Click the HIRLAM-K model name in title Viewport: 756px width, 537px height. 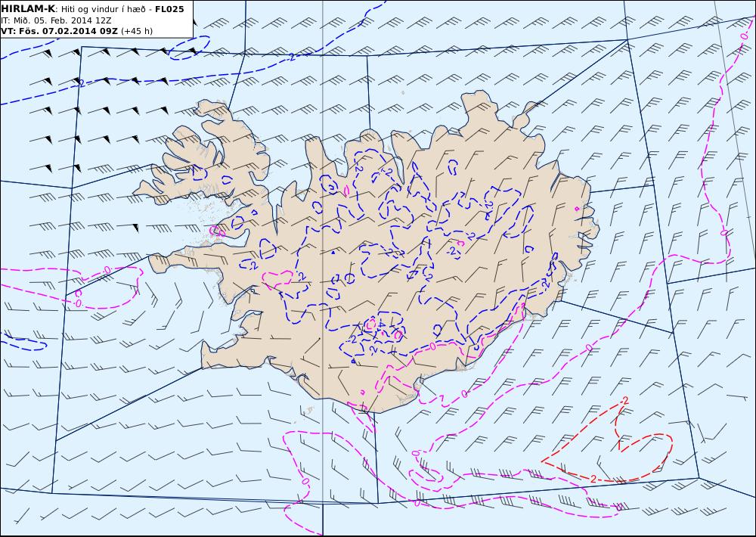[28, 8]
